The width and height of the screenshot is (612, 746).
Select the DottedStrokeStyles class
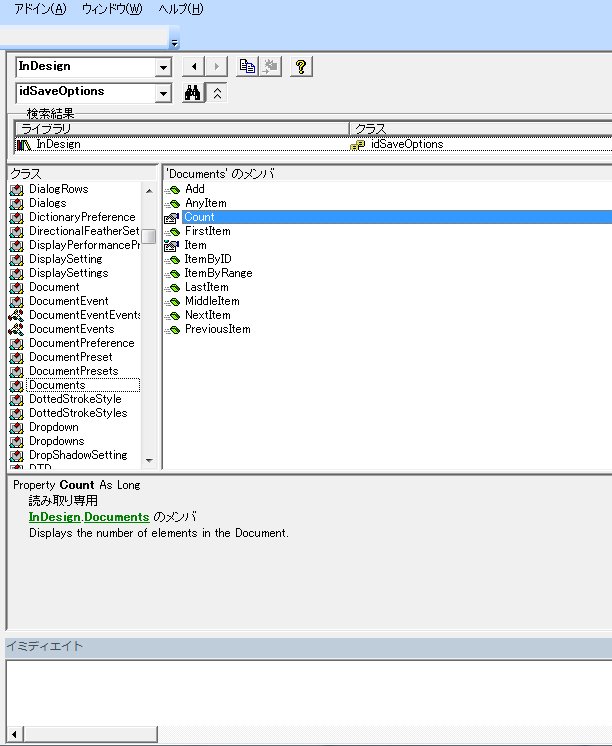[78, 413]
